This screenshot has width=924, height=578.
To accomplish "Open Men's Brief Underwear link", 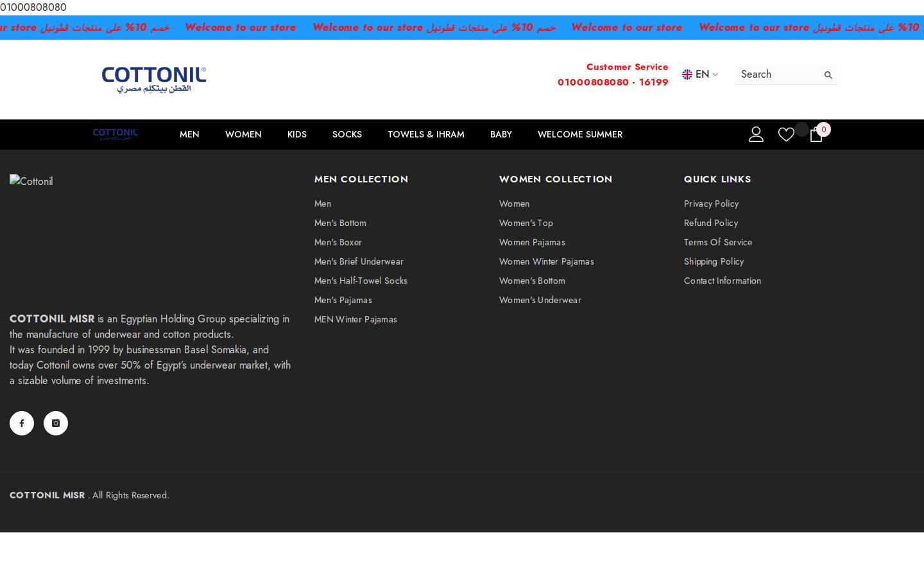I will pyautogui.click(x=359, y=261).
